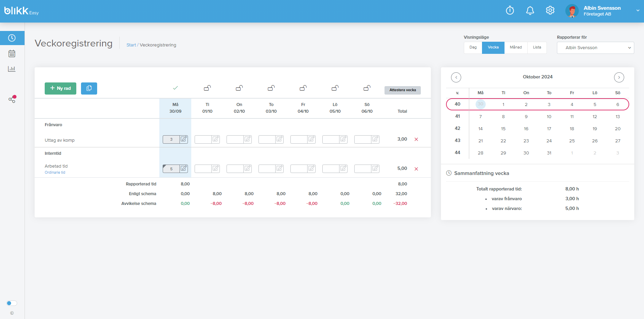This screenshot has height=319, width=644.
Task: Click the Ny rad button
Action: tap(61, 88)
